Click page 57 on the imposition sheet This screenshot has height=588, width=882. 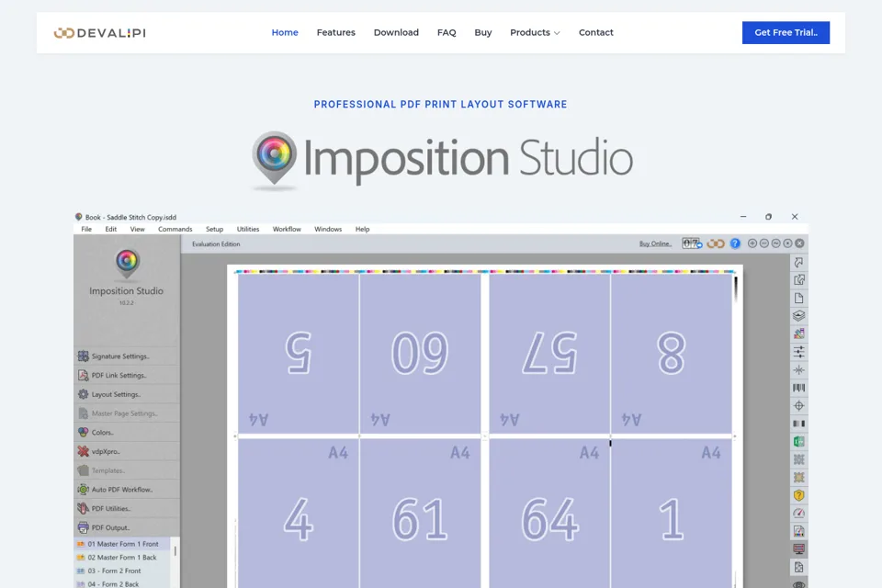click(549, 354)
